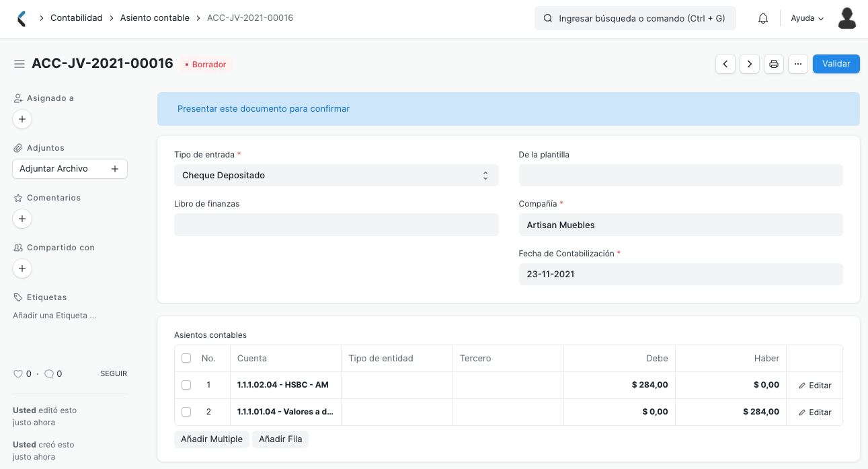Click the search or command bar

tap(635, 18)
